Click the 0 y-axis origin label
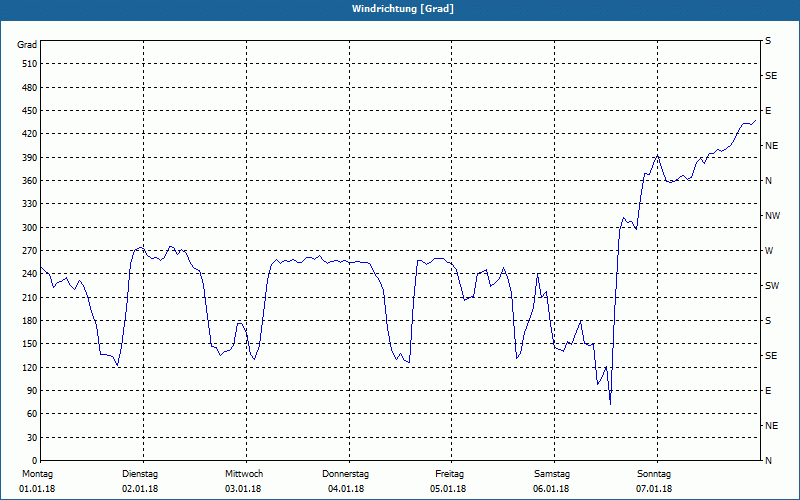800x500 pixels. pos(34,461)
